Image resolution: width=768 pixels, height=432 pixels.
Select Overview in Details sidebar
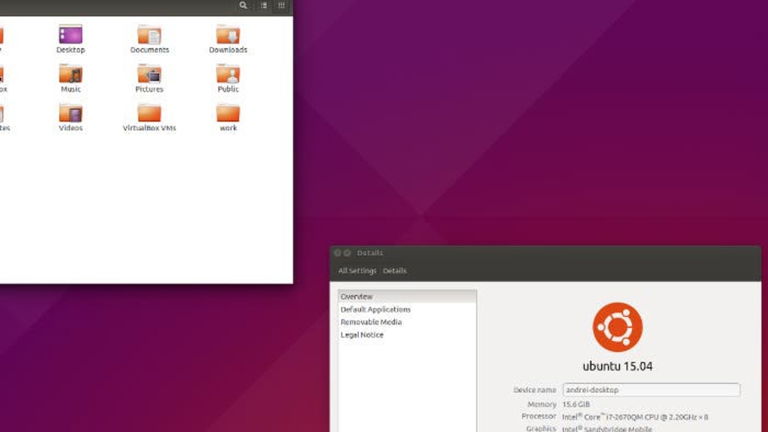point(407,297)
